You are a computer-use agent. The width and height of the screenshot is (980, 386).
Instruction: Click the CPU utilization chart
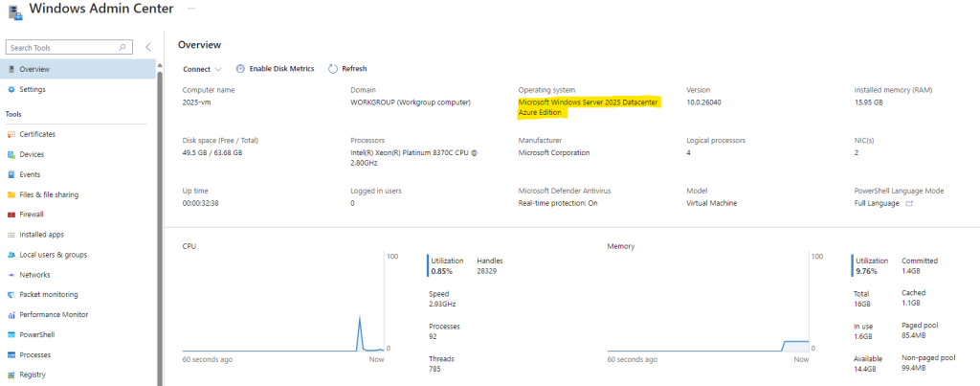tap(283, 303)
